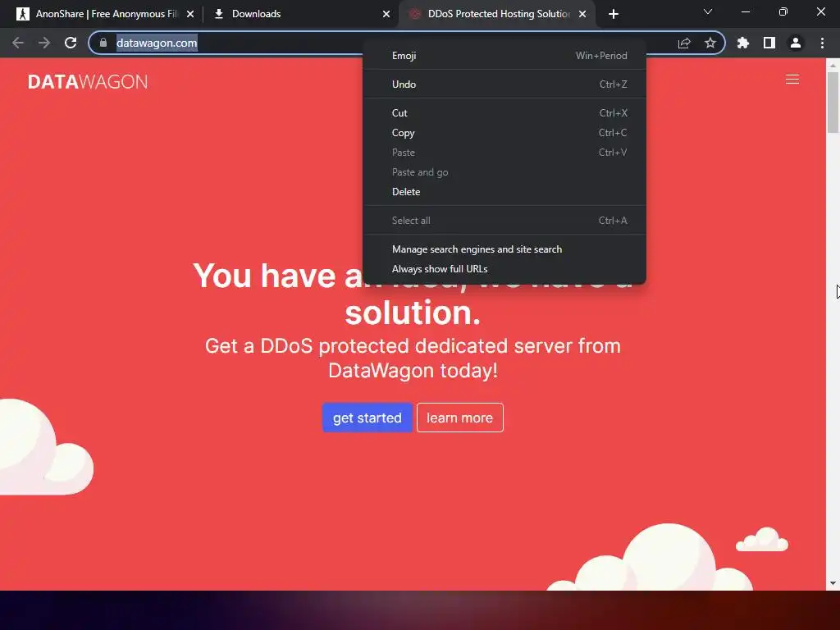Click the scrollbar down arrow
The image size is (840, 630).
(833, 583)
